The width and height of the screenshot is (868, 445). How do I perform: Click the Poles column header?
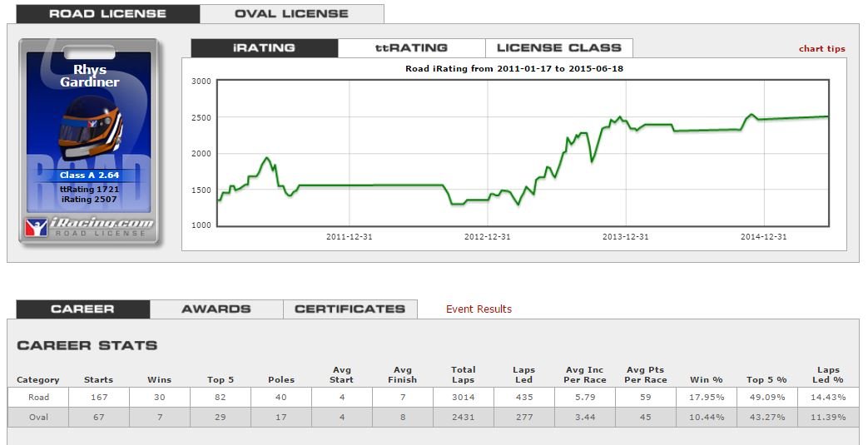[281, 379]
